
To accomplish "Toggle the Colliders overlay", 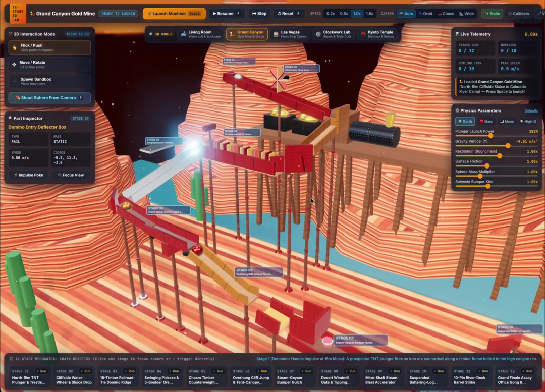I will click(519, 14).
